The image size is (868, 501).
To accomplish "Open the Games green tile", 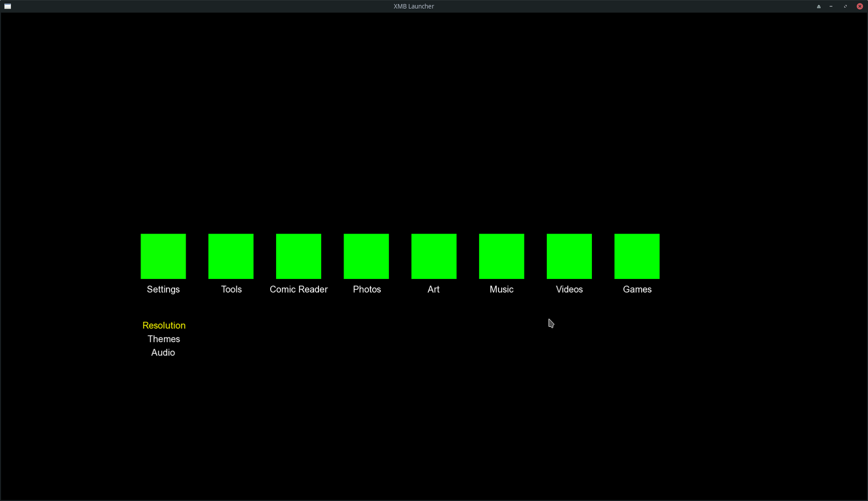I will pyautogui.click(x=637, y=256).
